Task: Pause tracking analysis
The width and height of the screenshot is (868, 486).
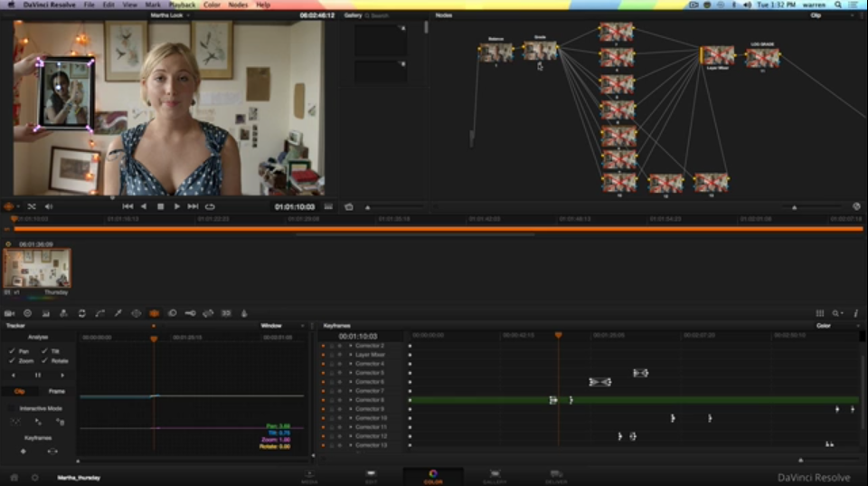Action: (x=38, y=376)
